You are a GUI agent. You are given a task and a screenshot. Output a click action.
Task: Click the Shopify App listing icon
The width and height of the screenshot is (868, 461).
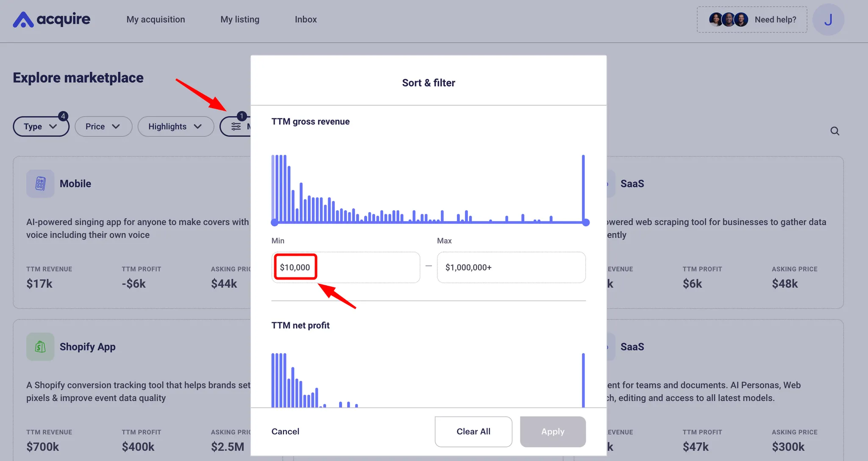click(x=40, y=347)
